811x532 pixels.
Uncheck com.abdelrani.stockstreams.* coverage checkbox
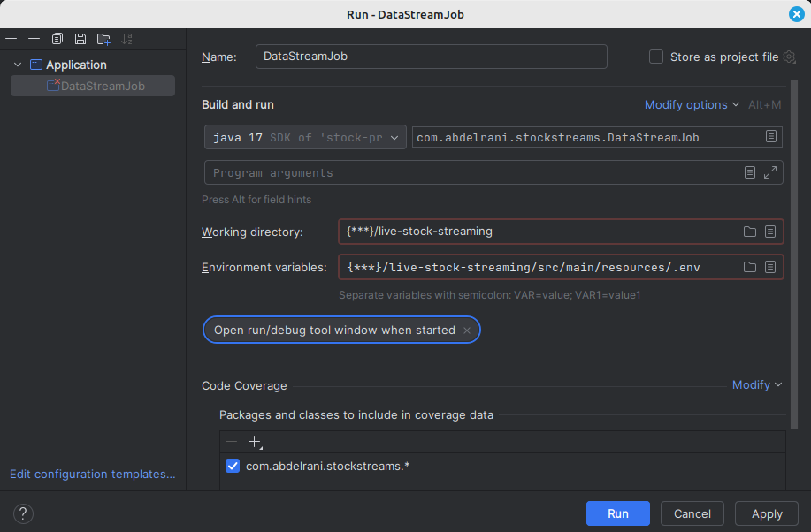(233, 466)
